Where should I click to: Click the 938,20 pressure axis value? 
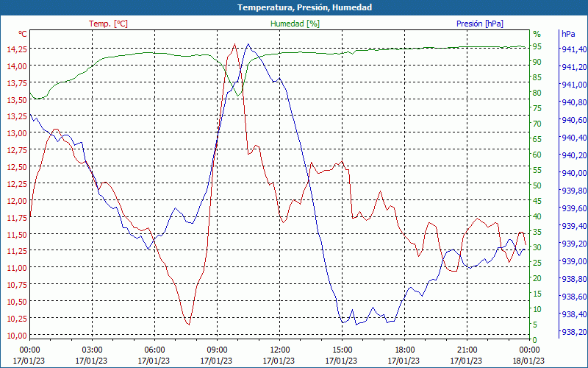pos(574,332)
